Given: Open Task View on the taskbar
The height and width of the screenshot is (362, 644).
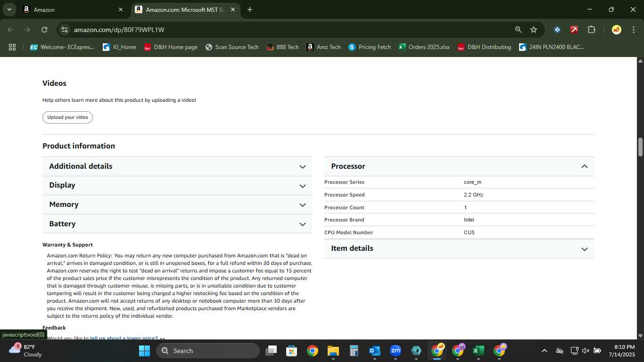Looking at the screenshot, I should click(x=271, y=351).
